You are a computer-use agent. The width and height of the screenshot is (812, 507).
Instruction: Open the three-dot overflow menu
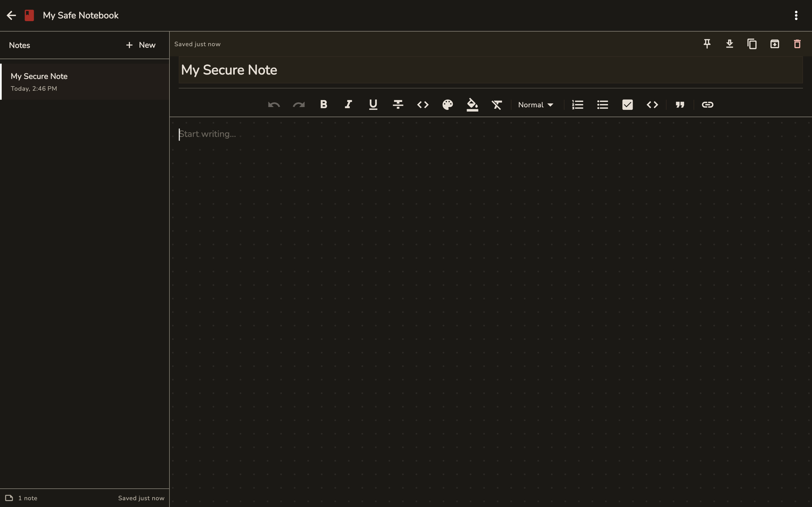coord(796,15)
